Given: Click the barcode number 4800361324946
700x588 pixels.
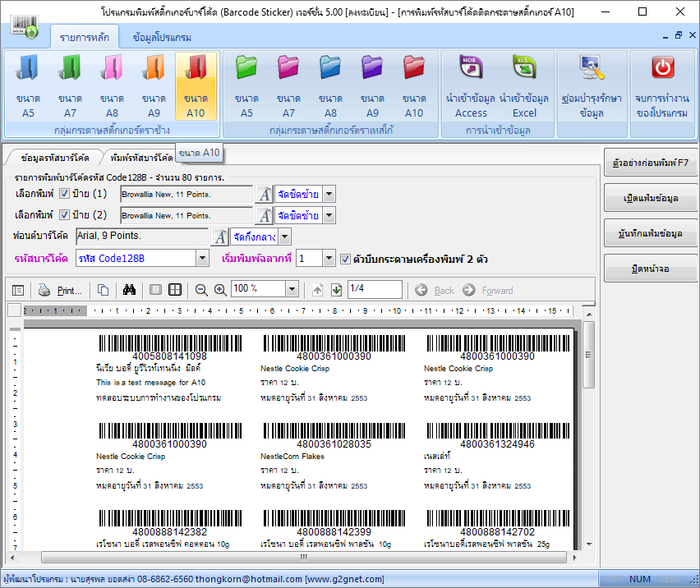Looking at the screenshot, I should pos(497,444).
